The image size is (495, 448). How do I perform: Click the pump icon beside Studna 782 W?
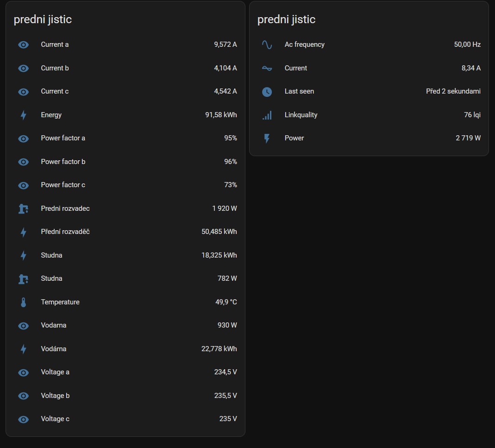click(24, 279)
